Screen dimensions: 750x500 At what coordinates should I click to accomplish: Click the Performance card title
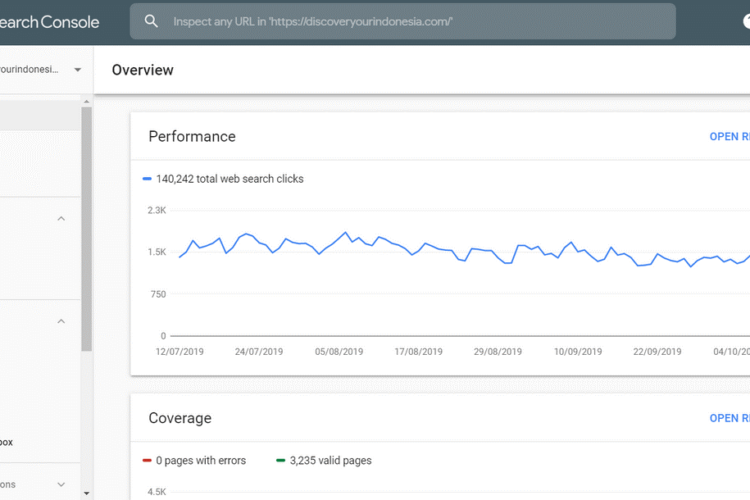[x=192, y=136]
